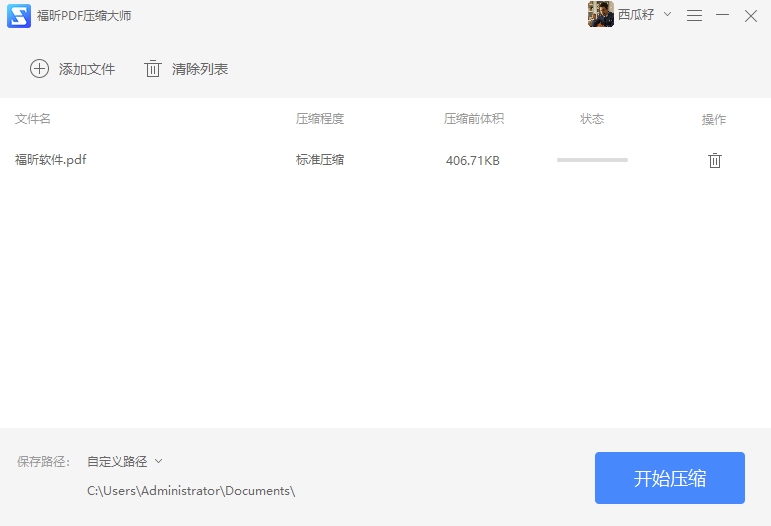The height and width of the screenshot is (526, 771).
Task: Click the 保存路径 label
Action: tap(43, 462)
